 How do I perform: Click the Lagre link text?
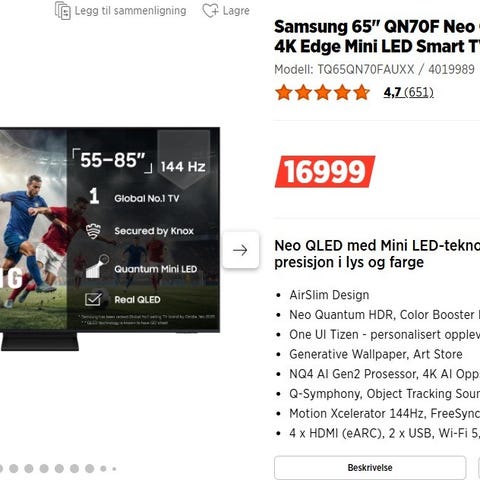[236, 11]
